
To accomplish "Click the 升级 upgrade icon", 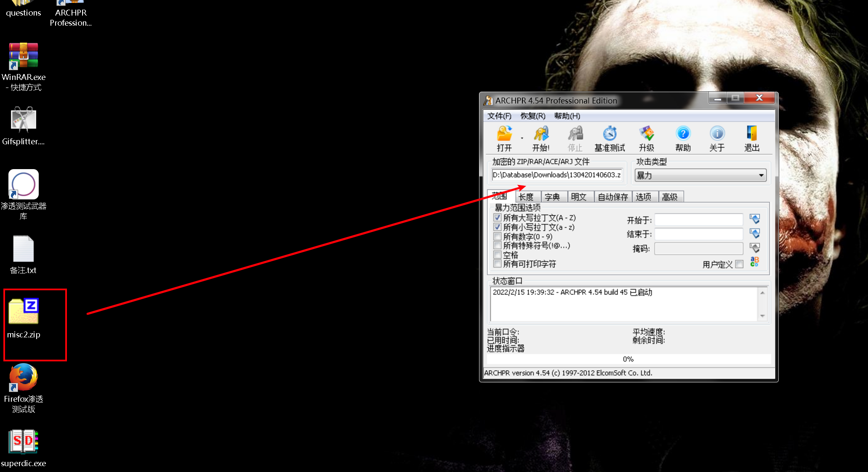I will pyautogui.click(x=647, y=138).
